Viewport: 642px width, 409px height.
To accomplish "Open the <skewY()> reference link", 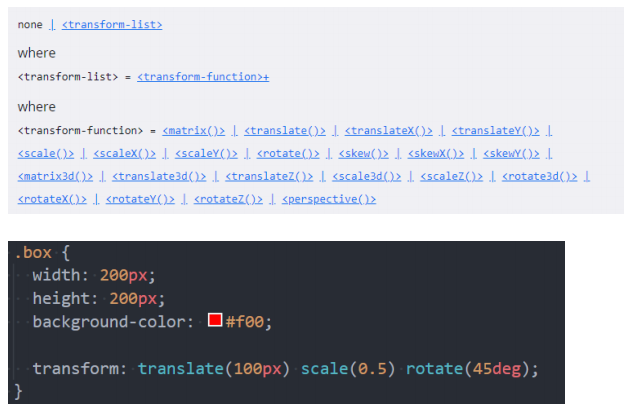I will click(x=511, y=154).
